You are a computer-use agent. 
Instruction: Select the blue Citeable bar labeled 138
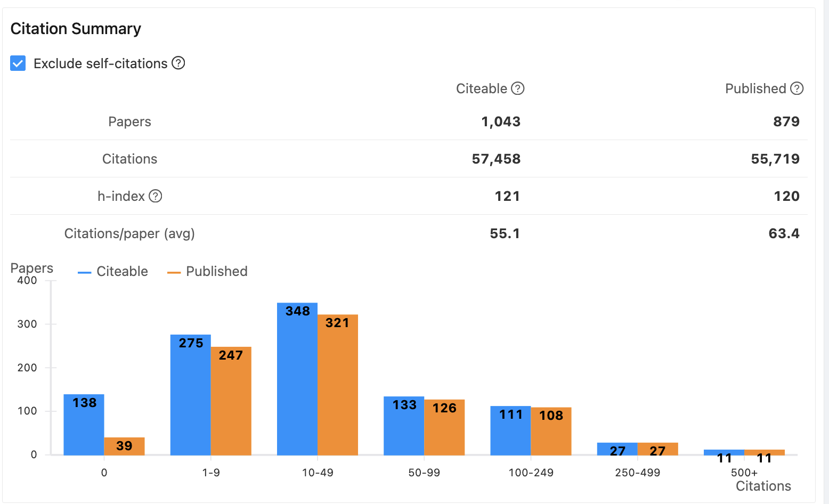click(84, 425)
